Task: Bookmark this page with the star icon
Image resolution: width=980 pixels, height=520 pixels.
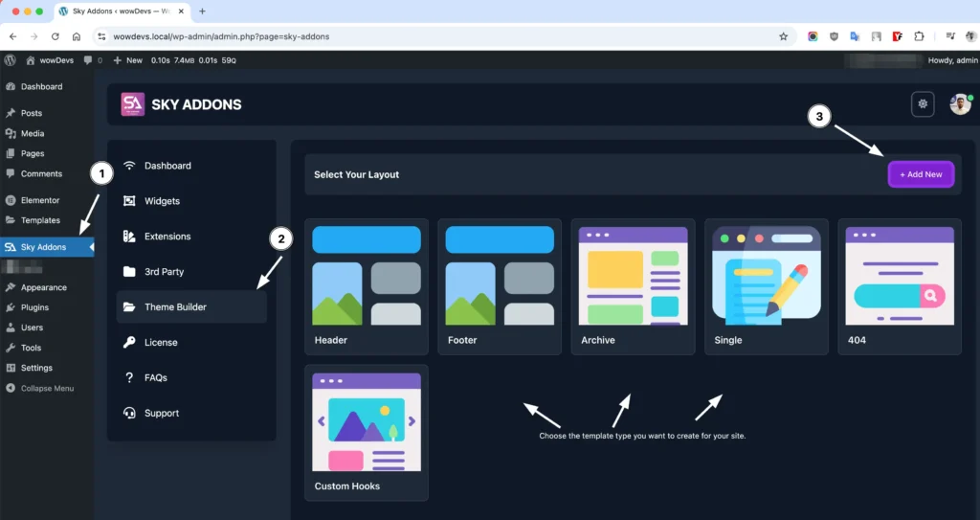Action: (x=783, y=36)
